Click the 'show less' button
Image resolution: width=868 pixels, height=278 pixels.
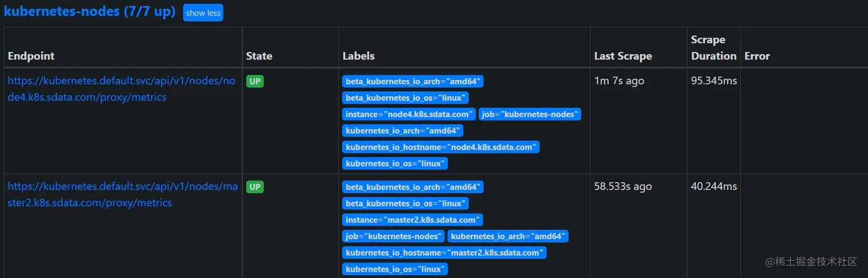(x=203, y=13)
